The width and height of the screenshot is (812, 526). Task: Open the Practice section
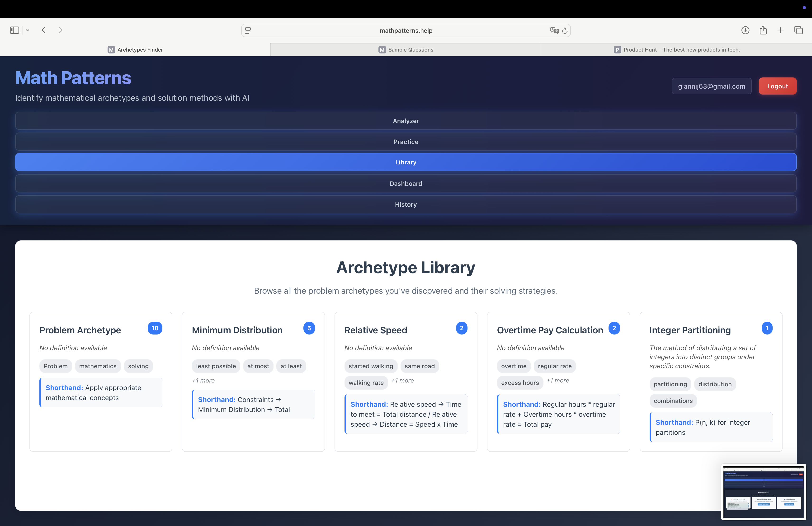[406, 142]
